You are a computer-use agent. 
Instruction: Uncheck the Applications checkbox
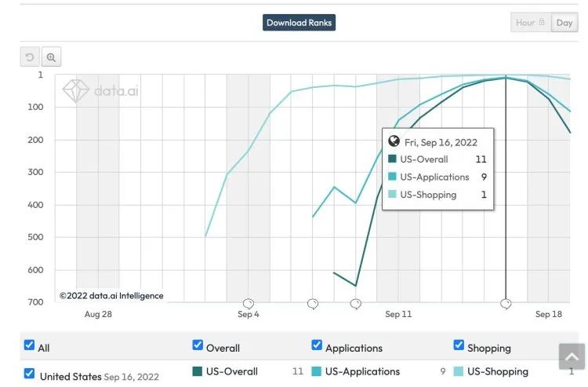tap(317, 345)
